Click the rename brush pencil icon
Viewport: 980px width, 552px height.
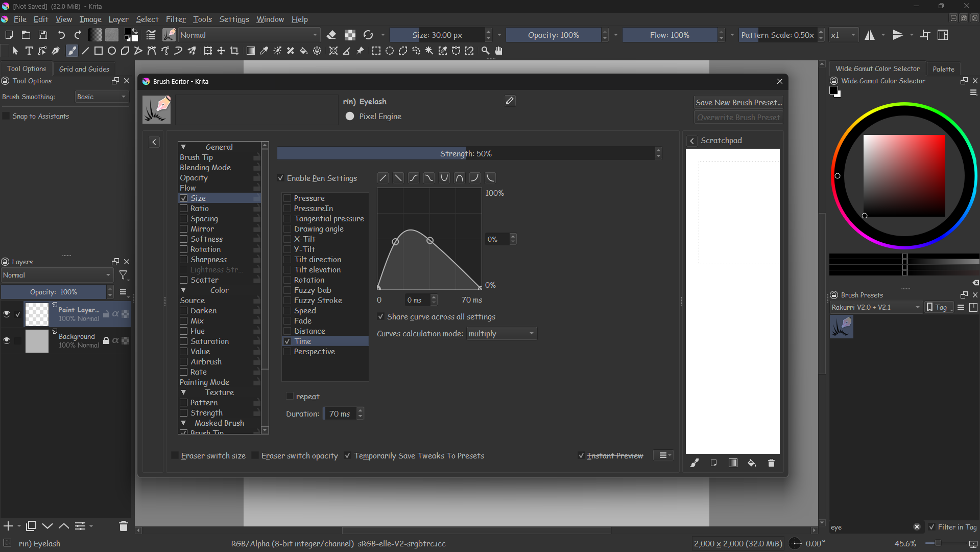pos(509,101)
